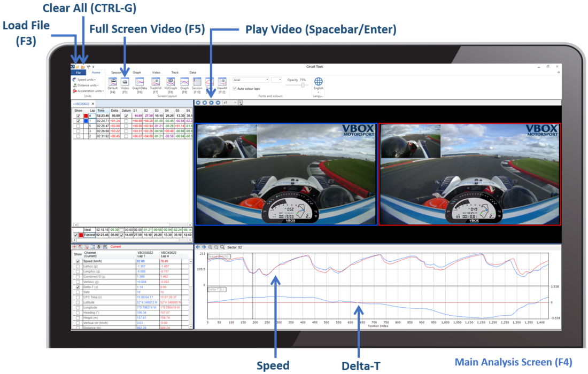Screen dimensions: 588x374
Task: Uncheck Show for lap 4
Action: click(79, 116)
